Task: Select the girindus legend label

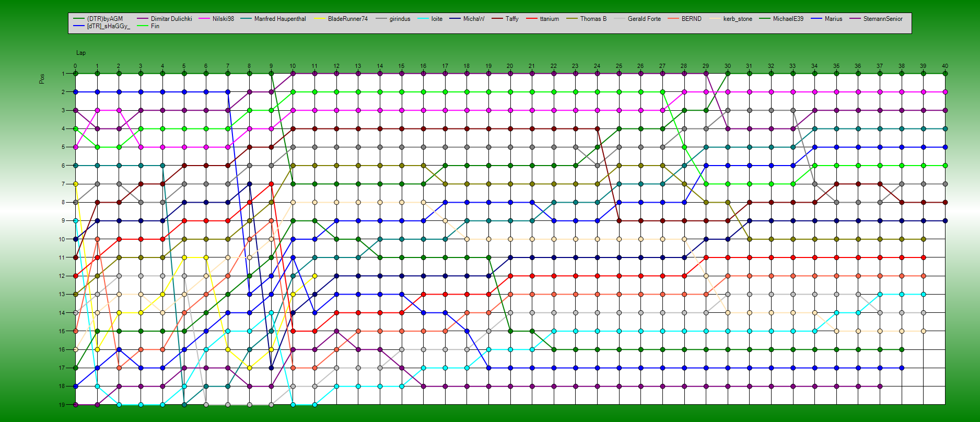Action: click(x=400, y=19)
